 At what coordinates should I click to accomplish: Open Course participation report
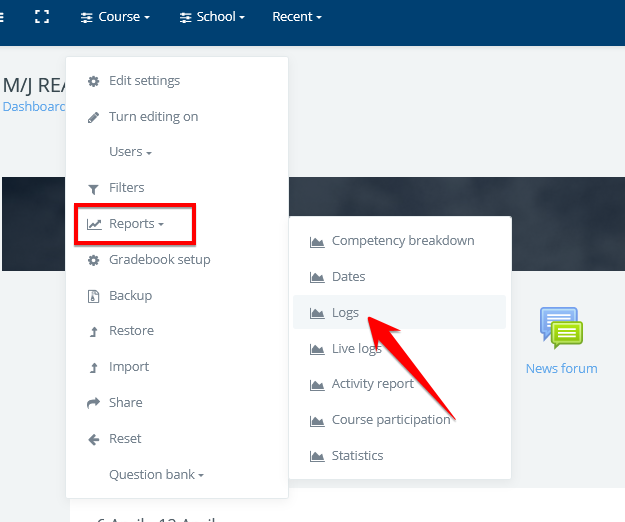click(x=390, y=420)
